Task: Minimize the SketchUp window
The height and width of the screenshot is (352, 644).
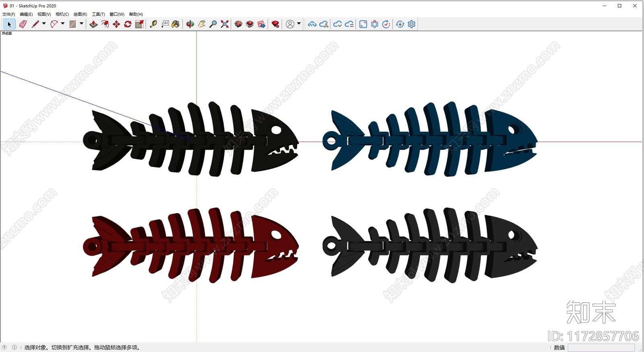Action: coord(605,6)
